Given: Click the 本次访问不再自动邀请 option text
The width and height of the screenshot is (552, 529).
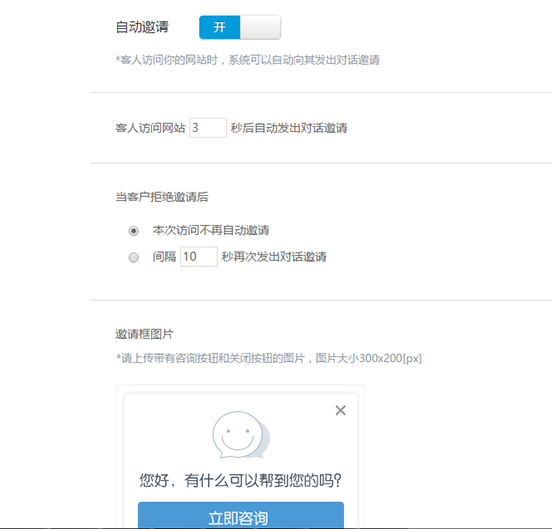Looking at the screenshot, I should (x=211, y=230).
